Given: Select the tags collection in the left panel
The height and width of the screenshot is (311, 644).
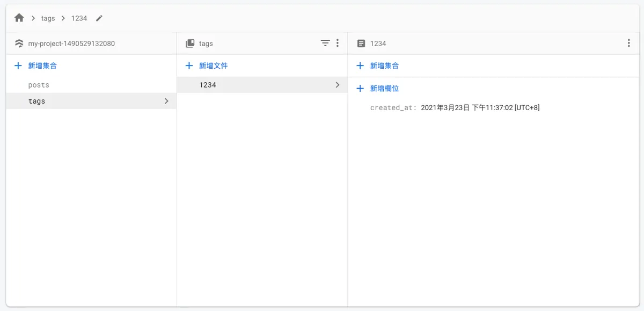Looking at the screenshot, I should click(37, 101).
